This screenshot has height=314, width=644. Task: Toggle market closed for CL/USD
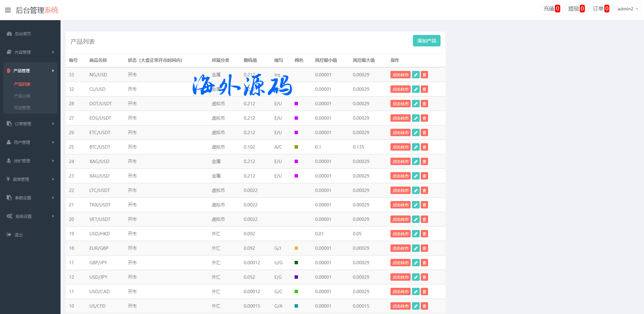400,89
